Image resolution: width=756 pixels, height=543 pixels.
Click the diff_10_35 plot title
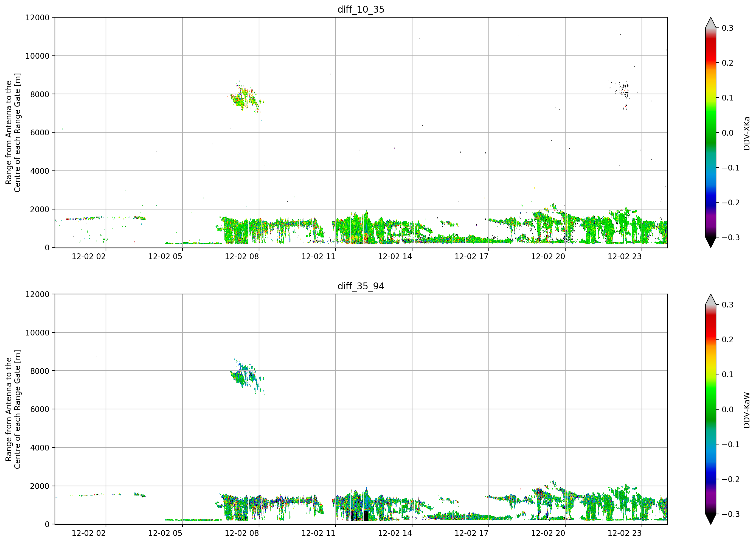[x=361, y=9]
